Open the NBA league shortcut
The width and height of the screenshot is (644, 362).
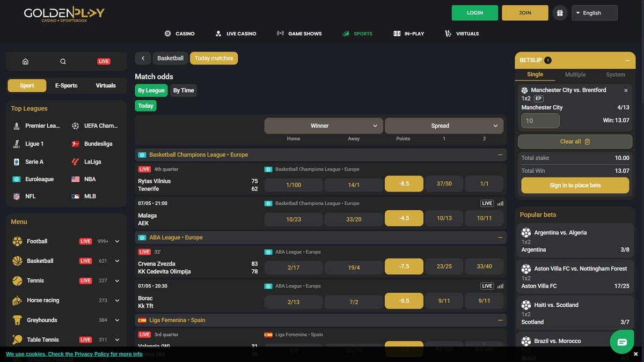coord(84,179)
